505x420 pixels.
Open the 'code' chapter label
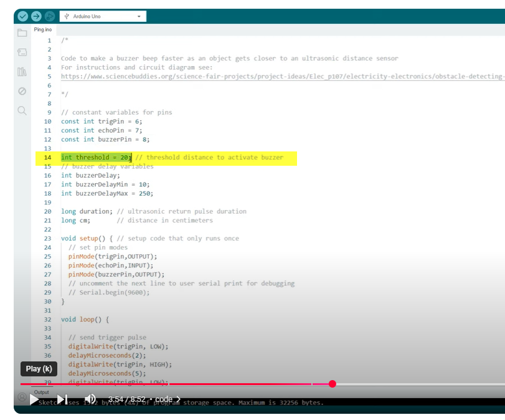[x=168, y=399]
